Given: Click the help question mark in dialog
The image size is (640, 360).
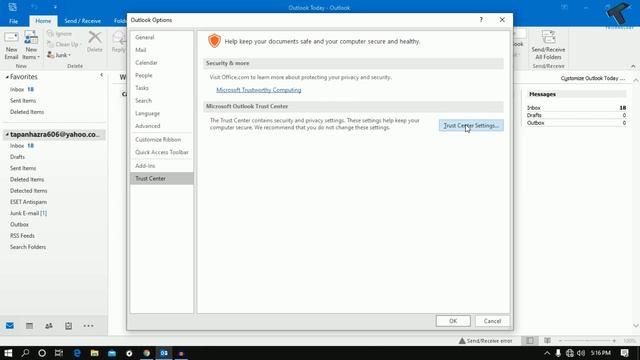Looking at the screenshot, I should point(481,20).
